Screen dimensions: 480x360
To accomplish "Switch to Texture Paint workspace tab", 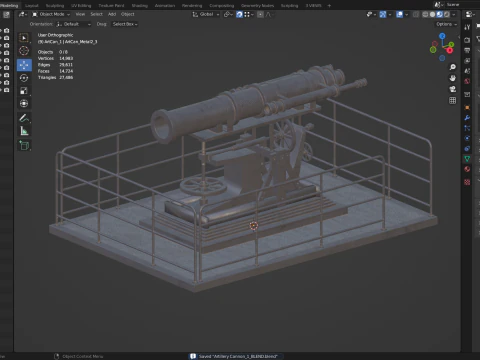I will pyautogui.click(x=111, y=5).
